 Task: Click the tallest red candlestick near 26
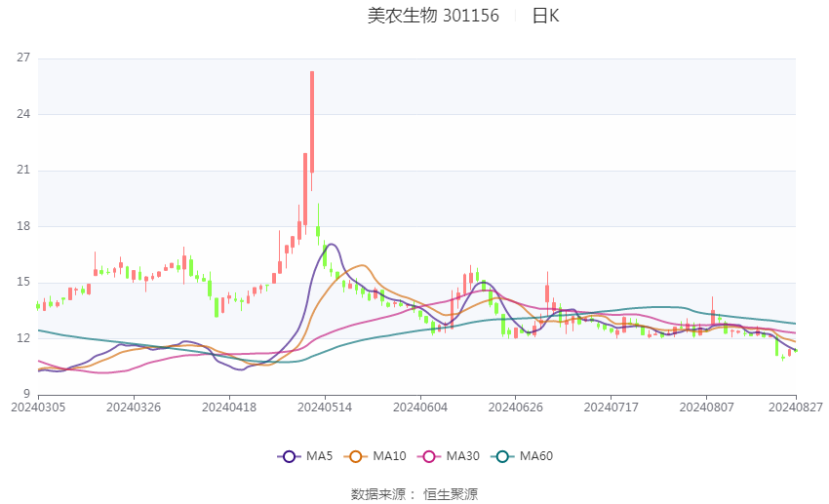[x=312, y=122]
